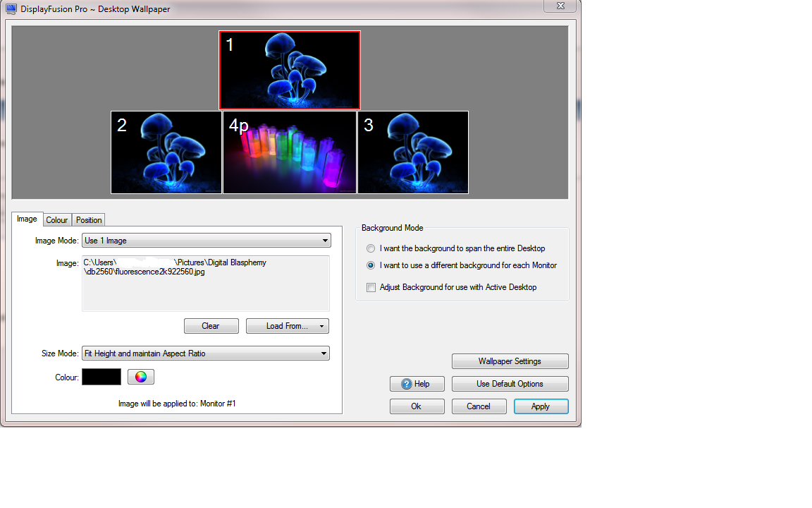Switch to the Colour tab

click(57, 220)
